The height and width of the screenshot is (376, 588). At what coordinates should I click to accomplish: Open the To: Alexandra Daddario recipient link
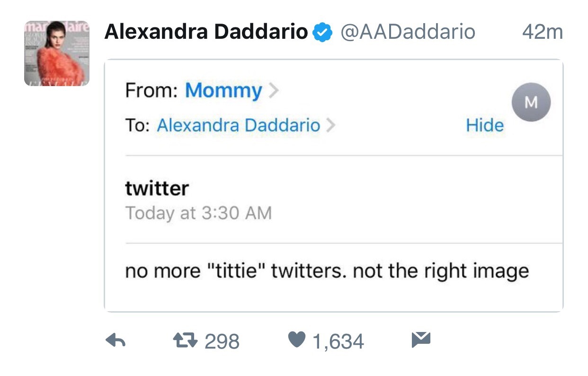[238, 125]
